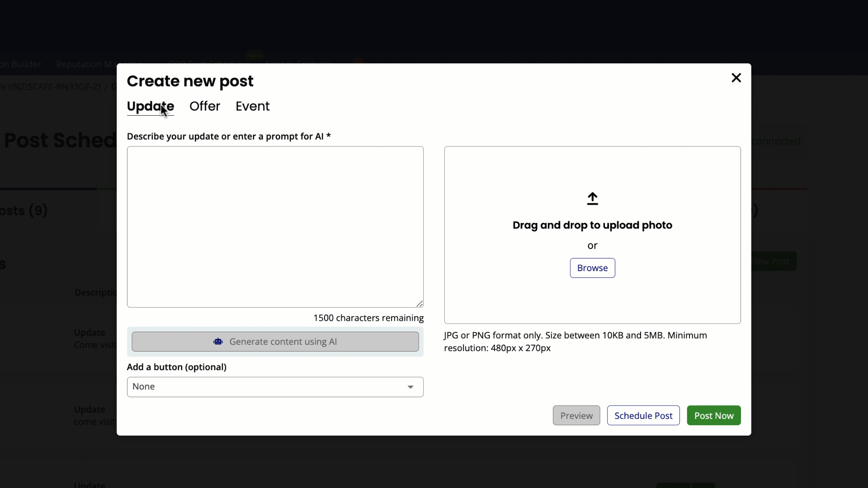Click the Post Now button

tap(713, 415)
